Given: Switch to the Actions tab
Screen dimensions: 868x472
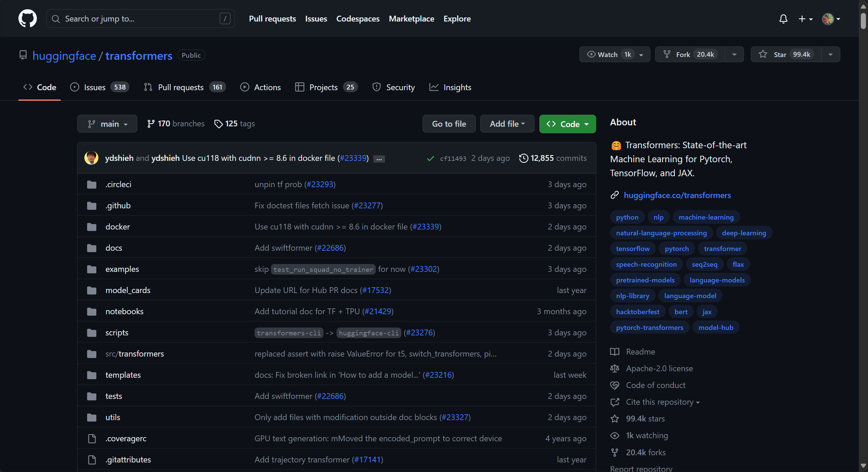Looking at the screenshot, I should [x=261, y=87].
